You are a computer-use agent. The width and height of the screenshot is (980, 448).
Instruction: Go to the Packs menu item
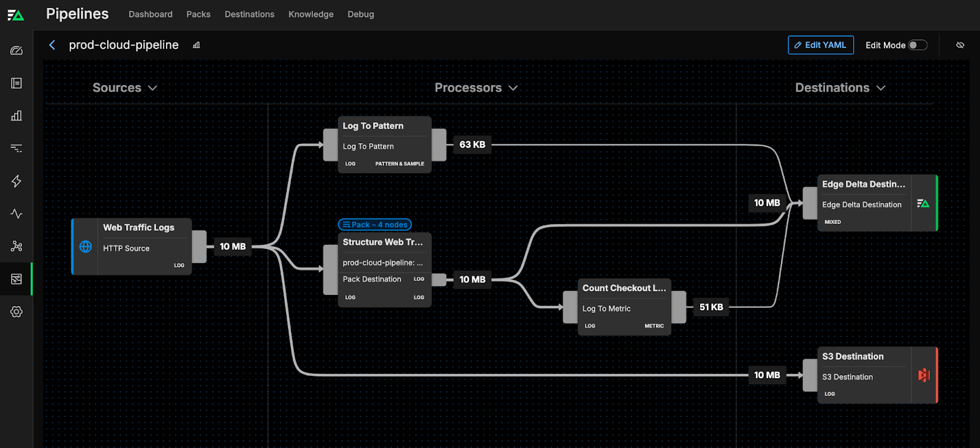point(198,14)
